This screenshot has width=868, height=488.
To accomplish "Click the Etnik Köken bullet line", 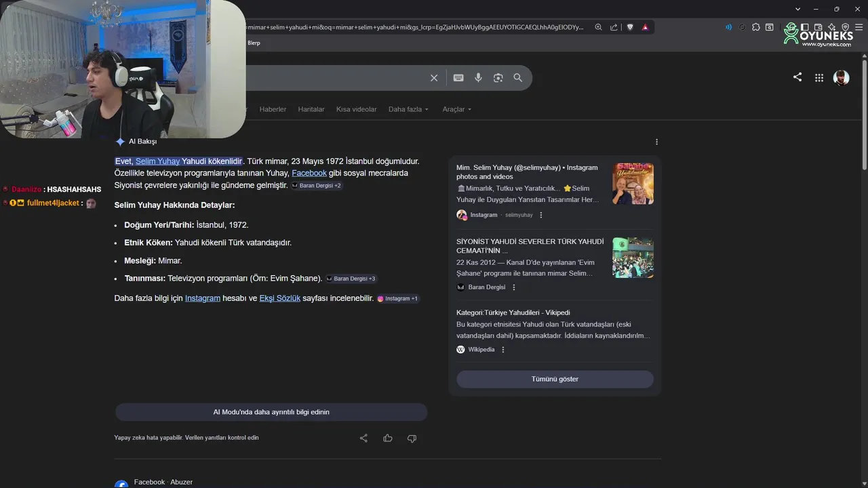I will click(x=208, y=243).
